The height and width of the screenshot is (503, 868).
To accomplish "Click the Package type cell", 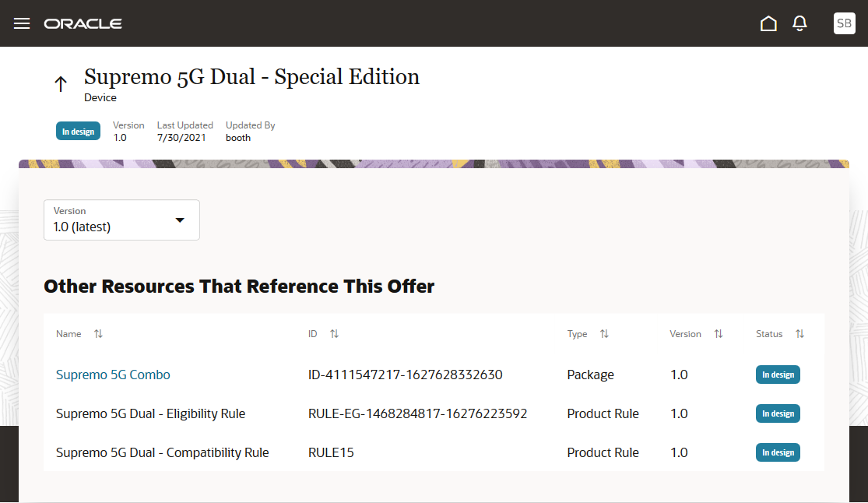I will point(590,375).
